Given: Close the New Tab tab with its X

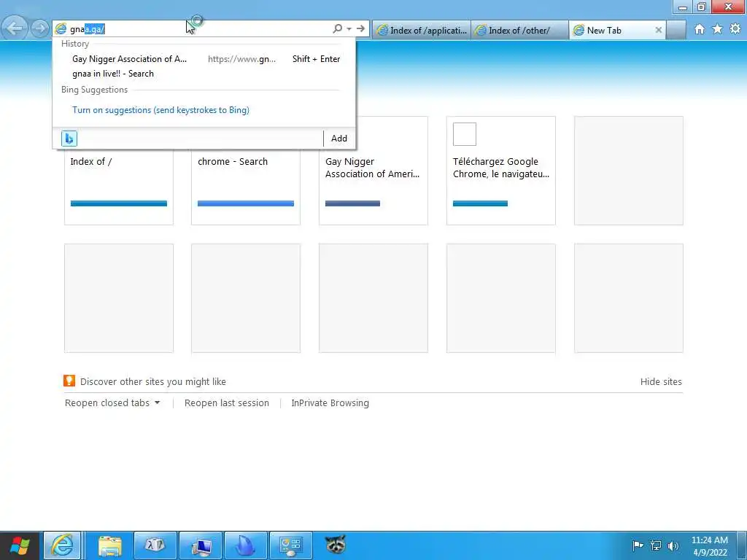Looking at the screenshot, I should (659, 31).
